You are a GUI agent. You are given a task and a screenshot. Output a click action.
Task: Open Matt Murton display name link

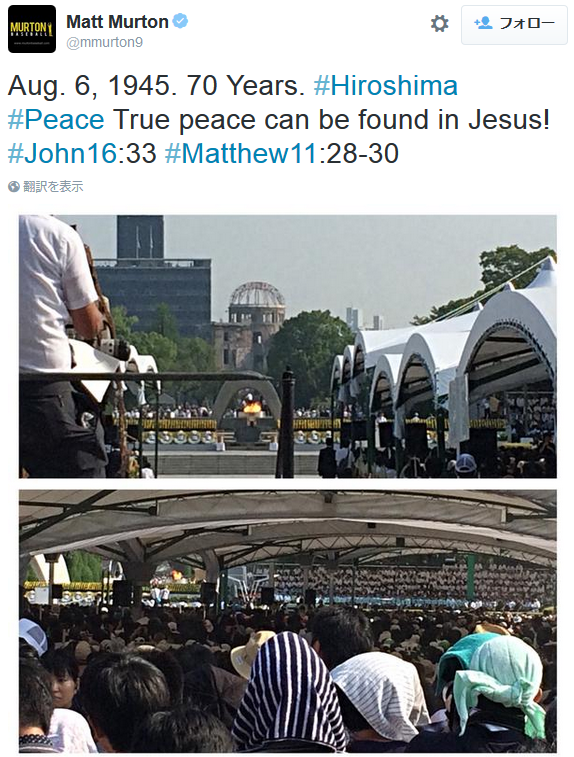pyautogui.click(x=117, y=22)
